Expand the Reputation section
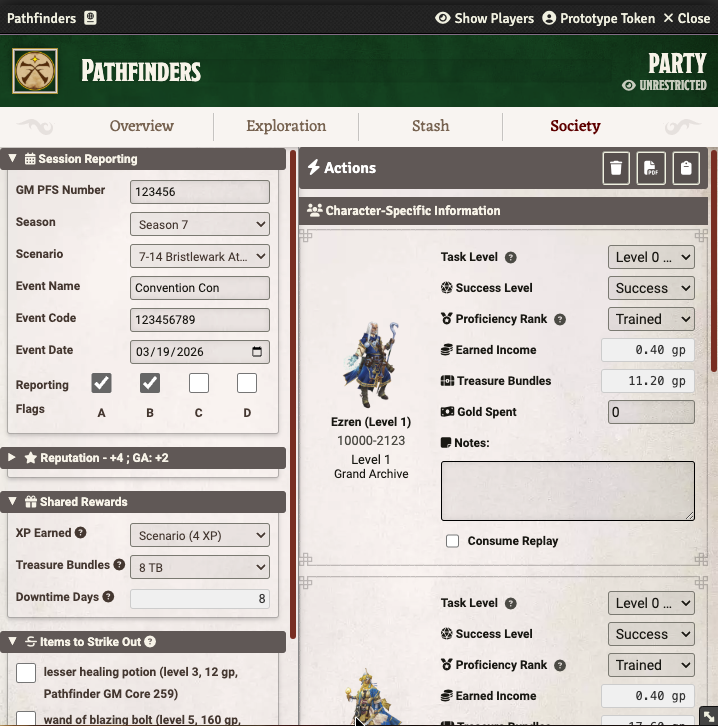Image resolution: width=718 pixels, height=726 pixels. [143, 458]
